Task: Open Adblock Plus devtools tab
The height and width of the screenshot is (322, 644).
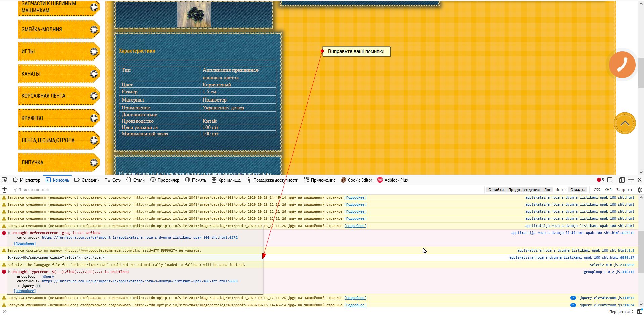Action: (392, 180)
